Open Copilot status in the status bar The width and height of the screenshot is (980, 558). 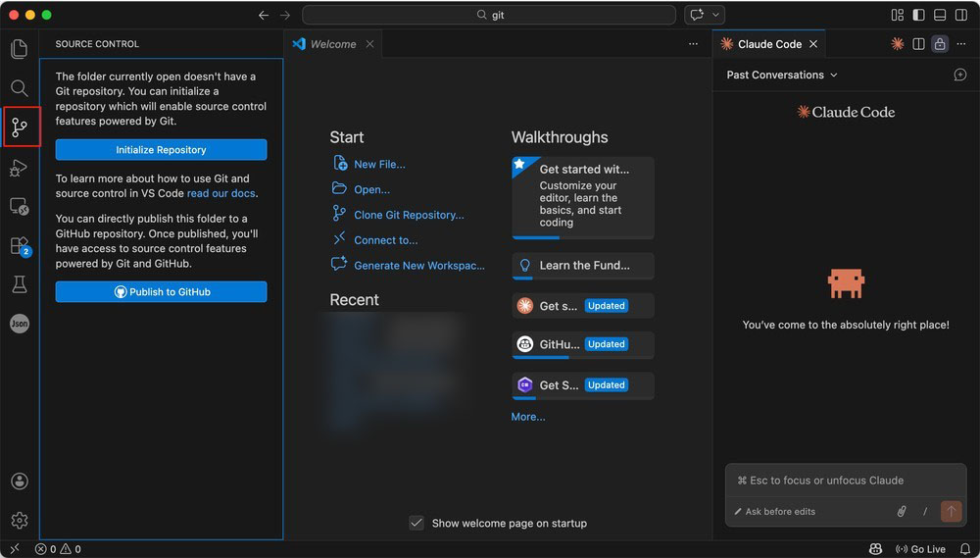(875, 549)
